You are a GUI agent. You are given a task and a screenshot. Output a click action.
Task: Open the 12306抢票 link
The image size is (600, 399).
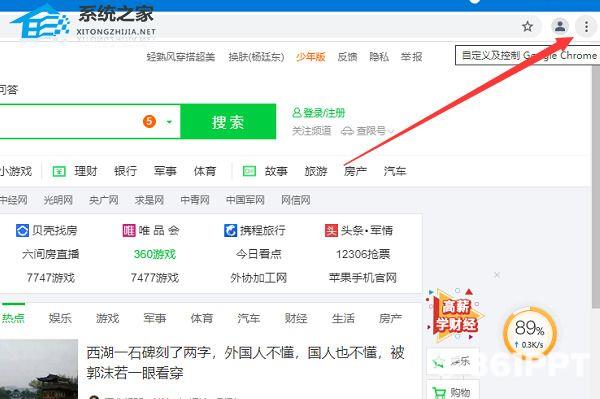(363, 254)
